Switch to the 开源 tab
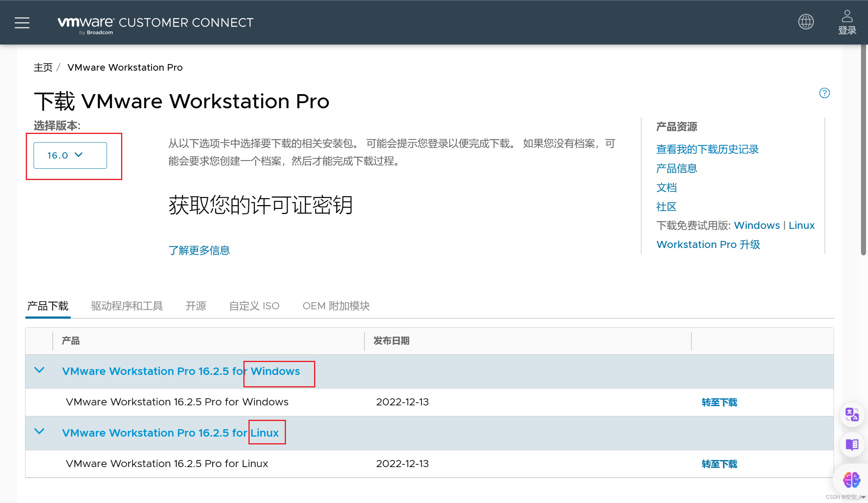 coord(196,306)
